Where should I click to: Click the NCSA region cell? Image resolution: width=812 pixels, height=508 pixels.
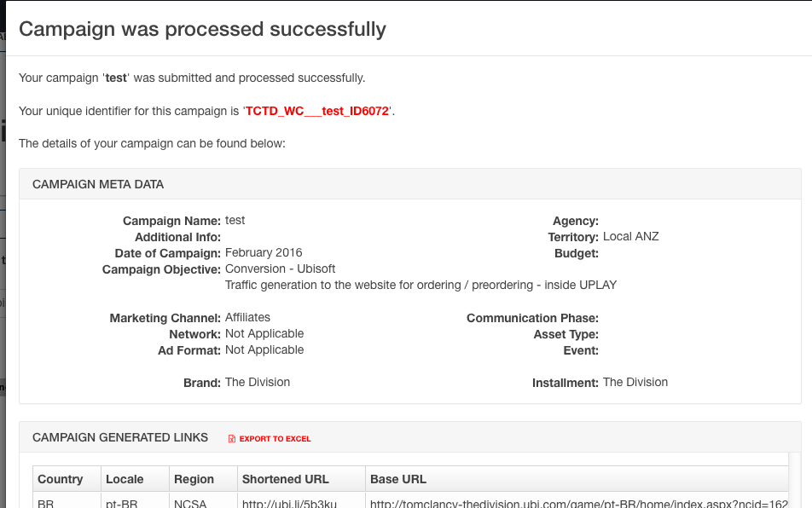(191, 503)
